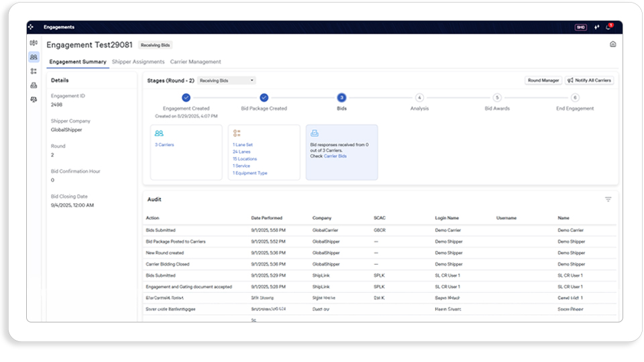Open the 1 Equipment Type link

coord(250,173)
